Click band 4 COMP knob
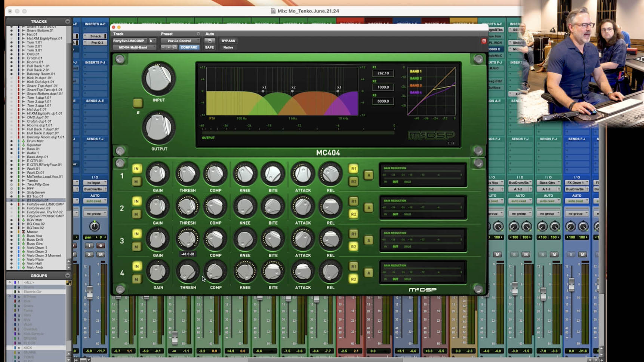 click(215, 272)
